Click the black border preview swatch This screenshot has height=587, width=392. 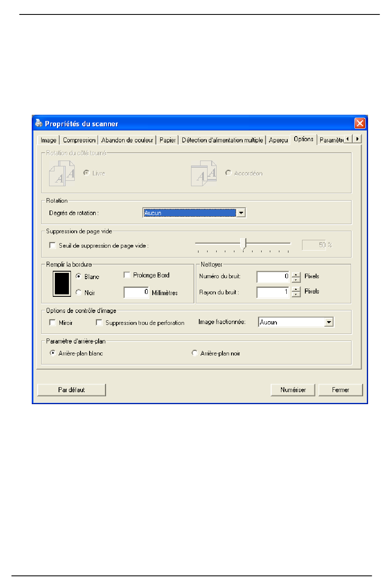[62, 284]
